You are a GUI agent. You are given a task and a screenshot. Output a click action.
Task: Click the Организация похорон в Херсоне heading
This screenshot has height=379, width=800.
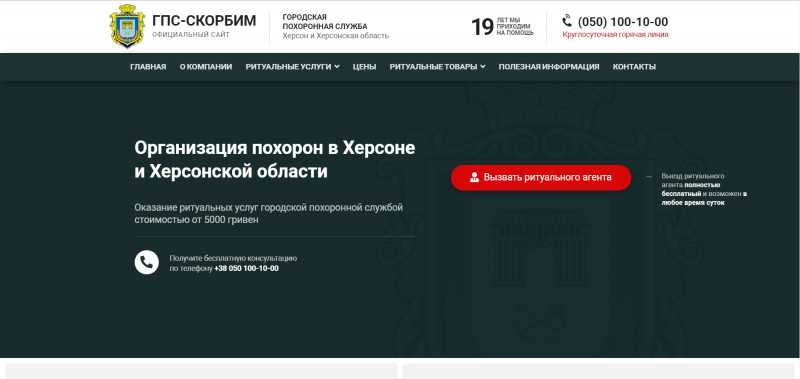pyautogui.click(x=275, y=160)
